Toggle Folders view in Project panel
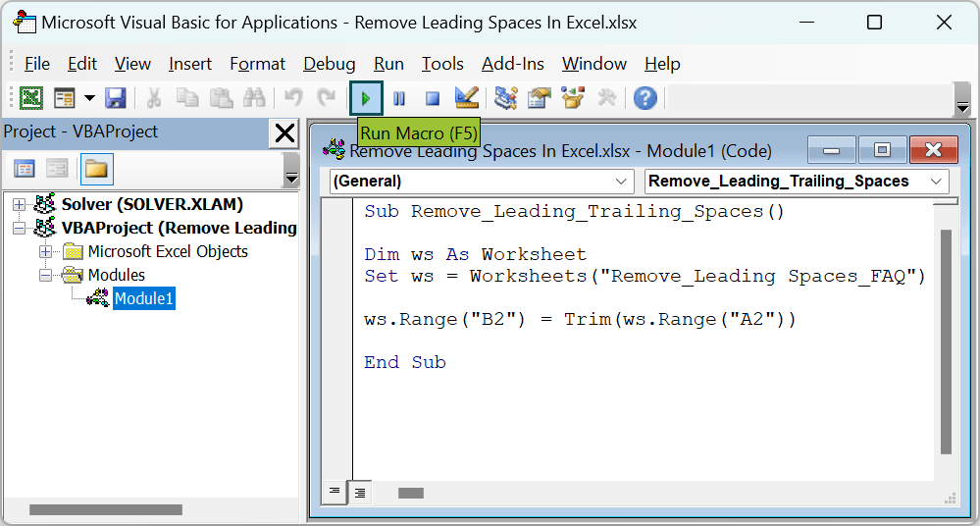The width and height of the screenshot is (980, 526). (96, 169)
